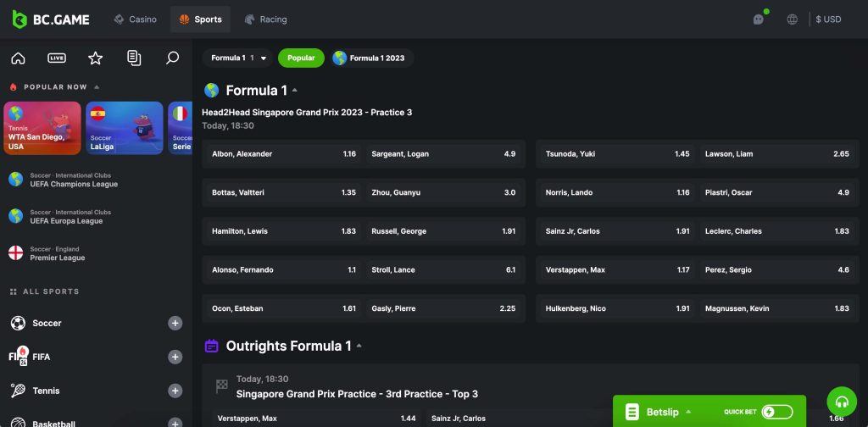The width and height of the screenshot is (868, 427).
Task: Open the Formula 1 dropdown selector
Action: [238, 58]
